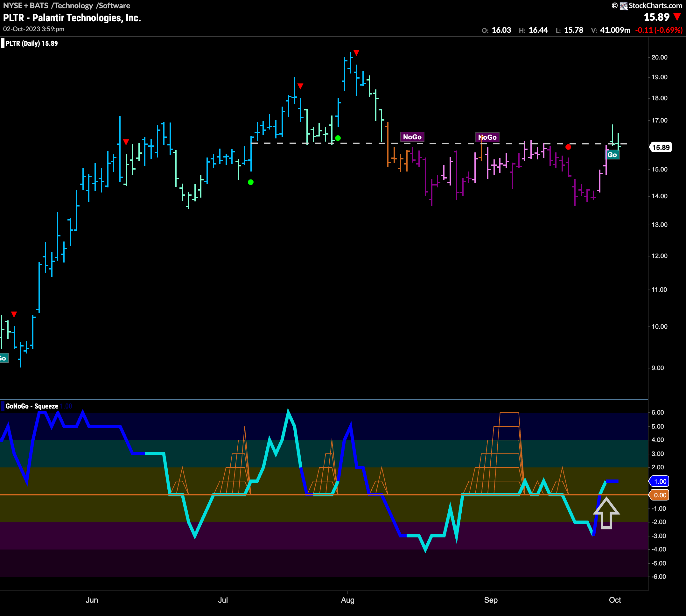
Task: Click the red arrow marker near the 10.00 level
Action: (14, 314)
